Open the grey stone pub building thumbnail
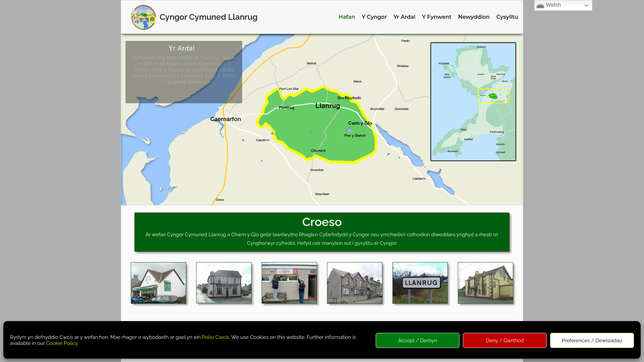 pyautogui.click(x=224, y=283)
